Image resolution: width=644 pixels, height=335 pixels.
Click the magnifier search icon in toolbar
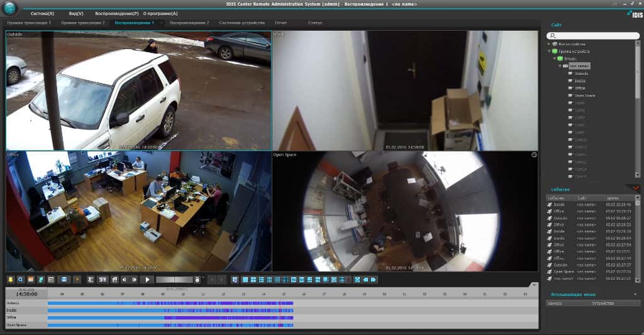20,279
